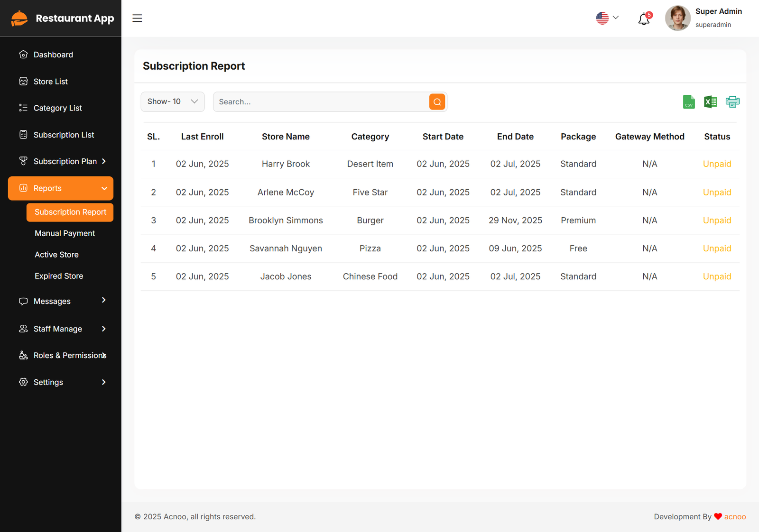Open Store List from sidebar
The image size is (759, 532).
[50, 82]
